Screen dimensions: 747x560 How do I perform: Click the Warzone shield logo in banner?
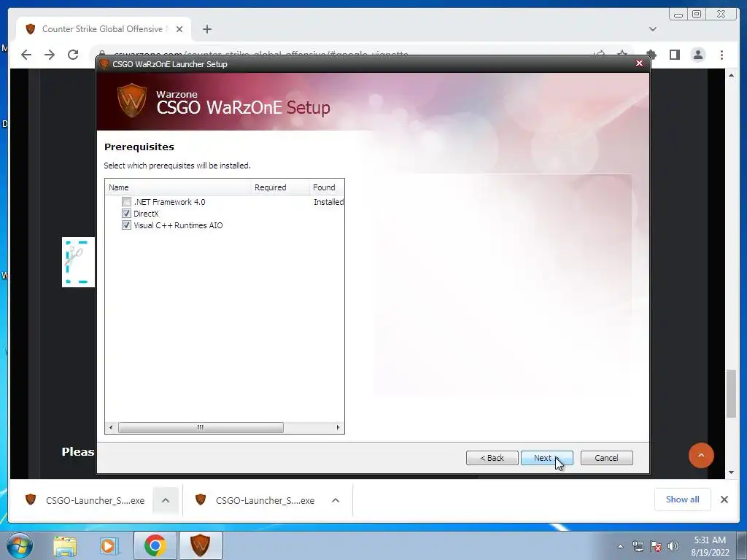point(132,101)
